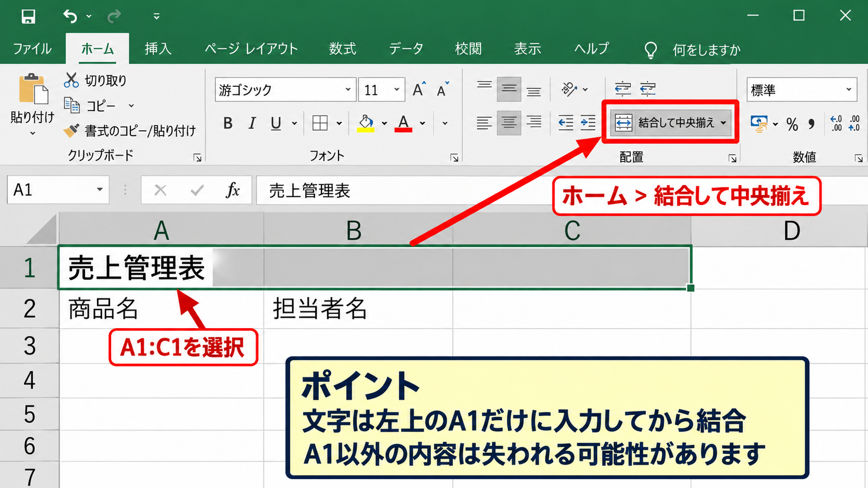Increase font size with large A icon
Image resolution: width=868 pixels, height=488 pixels.
pyautogui.click(x=419, y=90)
